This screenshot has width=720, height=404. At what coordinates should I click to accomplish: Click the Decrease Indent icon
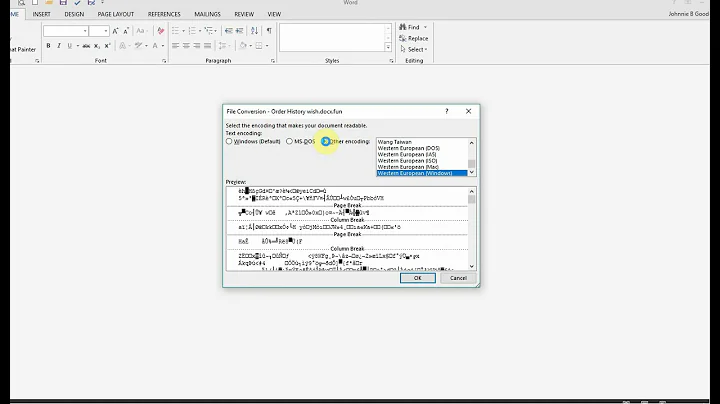click(x=229, y=31)
